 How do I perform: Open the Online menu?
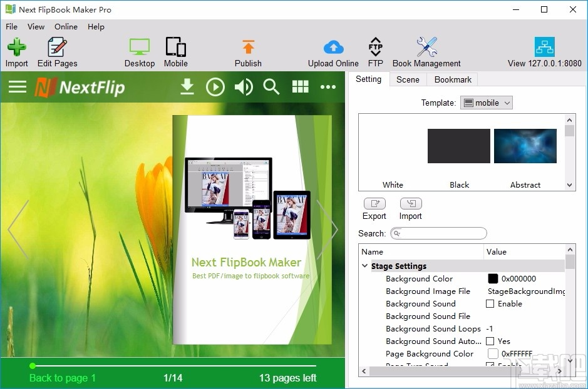click(x=66, y=26)
